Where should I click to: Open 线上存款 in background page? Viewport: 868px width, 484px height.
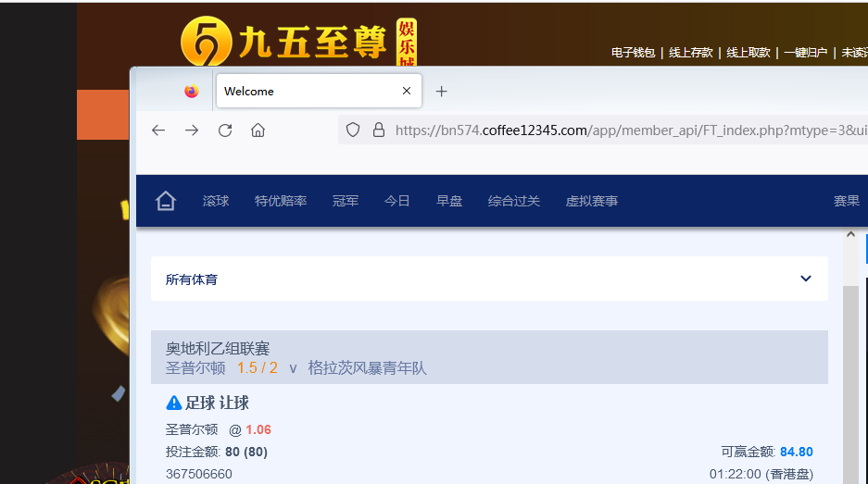pos(691,53)
